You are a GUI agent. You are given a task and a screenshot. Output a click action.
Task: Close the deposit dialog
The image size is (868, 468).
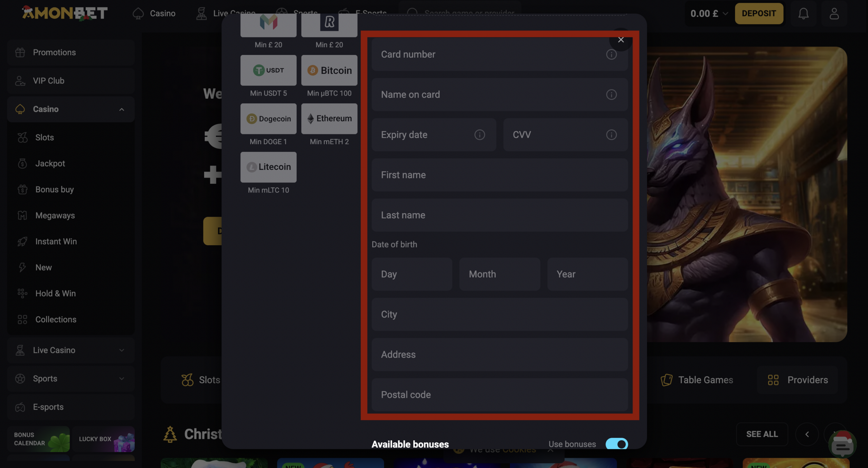point(620,40)
